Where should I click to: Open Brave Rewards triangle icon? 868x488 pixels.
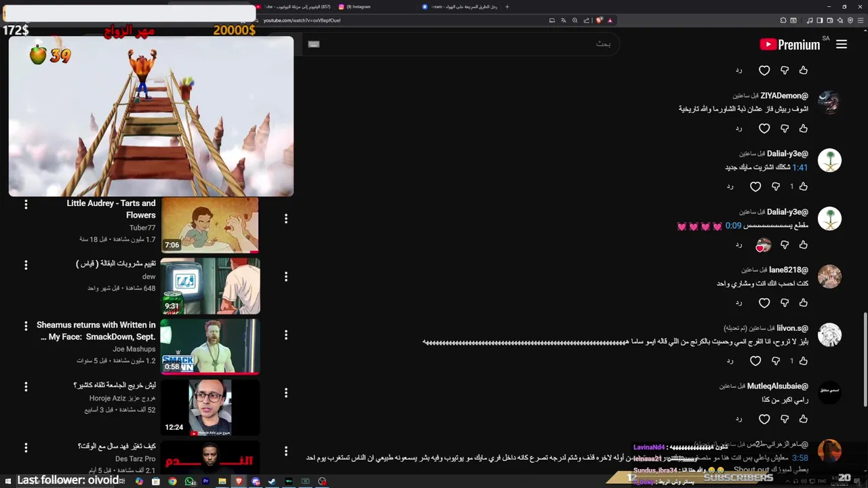click(610, 20)
